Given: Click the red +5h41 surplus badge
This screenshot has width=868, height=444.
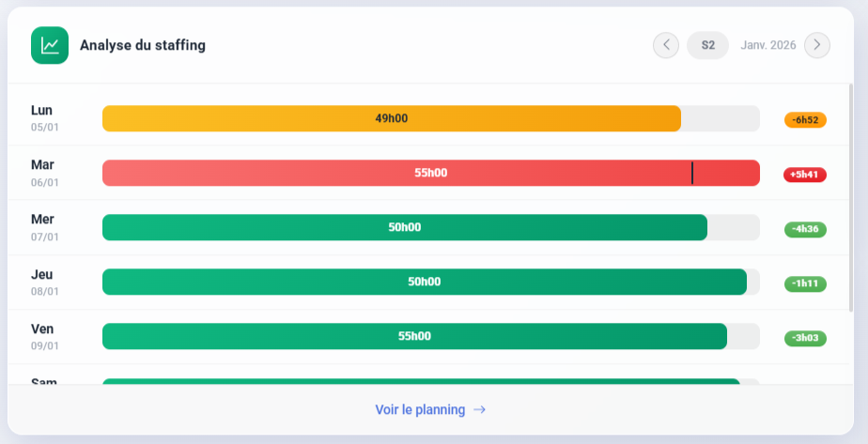Looking at the screenshot, I should coord(805,174).
